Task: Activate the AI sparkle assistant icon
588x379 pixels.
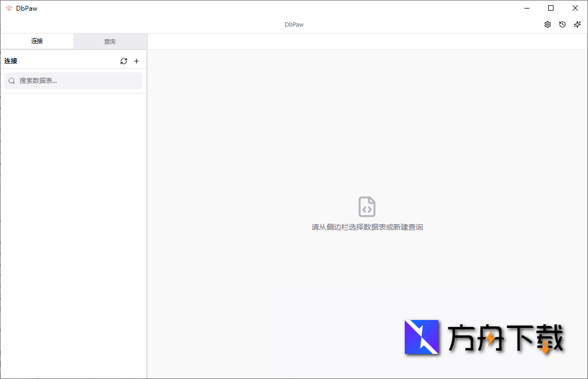Action: (577, 24)
